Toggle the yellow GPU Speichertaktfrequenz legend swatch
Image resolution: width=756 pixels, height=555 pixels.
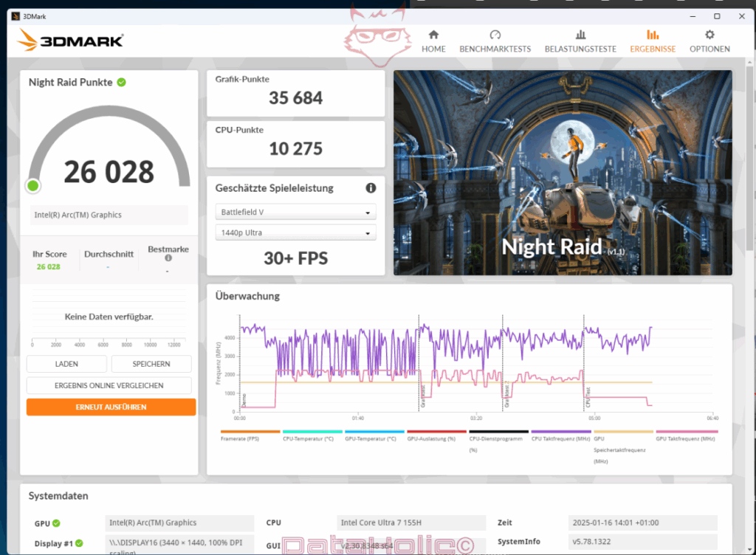point(623,432)
